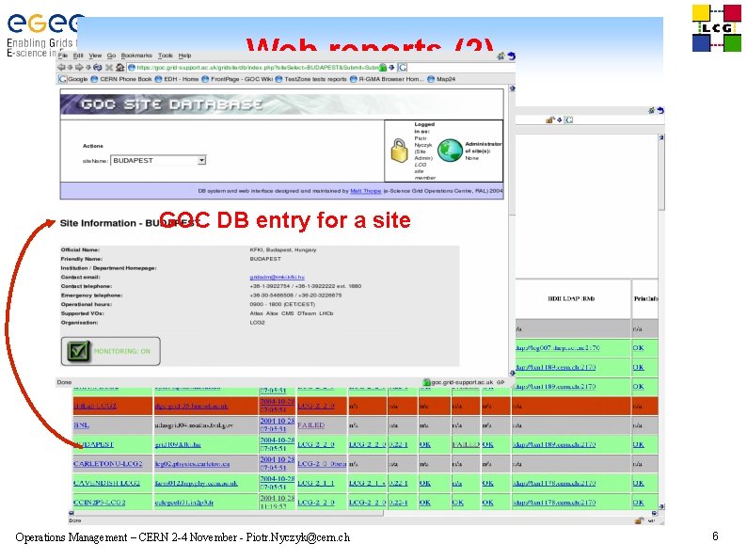Screen dimensions: 747x560
Task: Open lcg02.physics.carleton.ca host link
Action: pyautogui.click(x=192, y=464)
